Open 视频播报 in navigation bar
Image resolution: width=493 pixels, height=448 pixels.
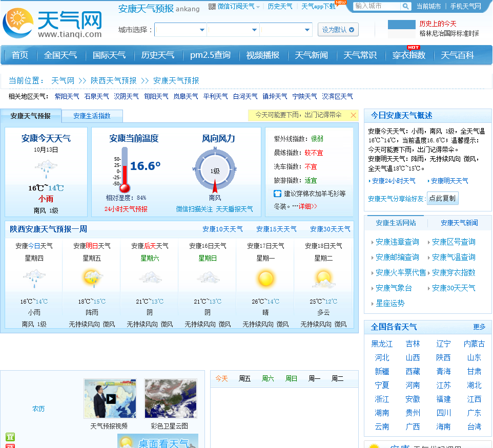click(263, 55)
